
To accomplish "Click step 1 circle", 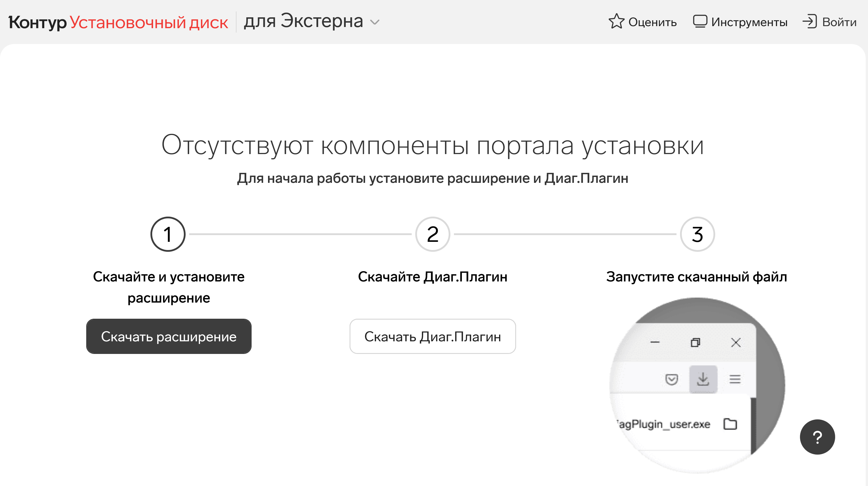I will tap(168, 234).
